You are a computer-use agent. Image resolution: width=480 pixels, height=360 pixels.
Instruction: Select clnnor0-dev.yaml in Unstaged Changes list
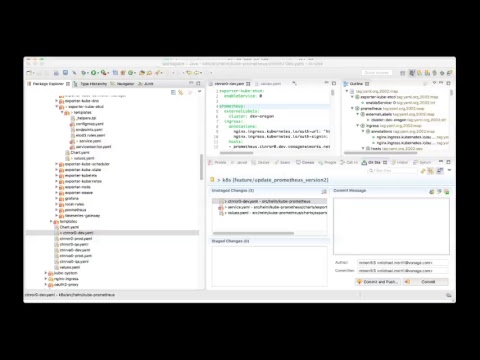click(269, 201)
